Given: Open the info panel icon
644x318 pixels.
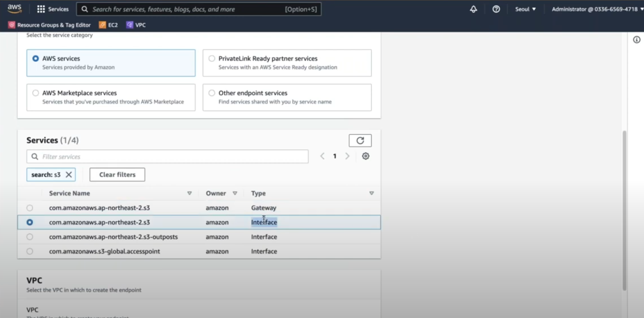Looking at the screenshot, I should (637, 40).
